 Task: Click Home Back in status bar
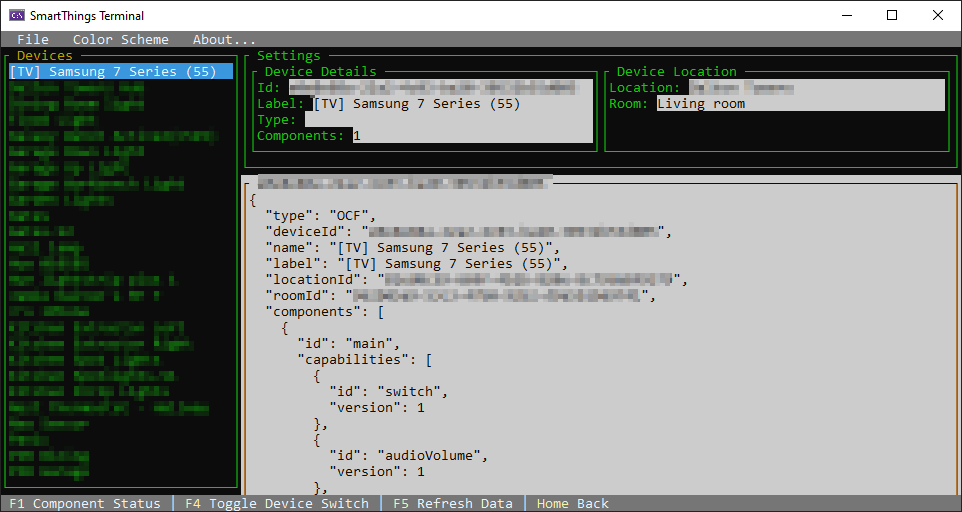[x=572, y=503]
